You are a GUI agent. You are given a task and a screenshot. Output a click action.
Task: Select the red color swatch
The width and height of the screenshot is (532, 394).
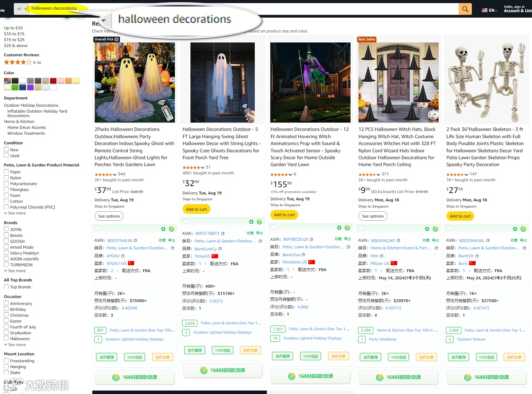pyautogui.click(x=53, y=81)
